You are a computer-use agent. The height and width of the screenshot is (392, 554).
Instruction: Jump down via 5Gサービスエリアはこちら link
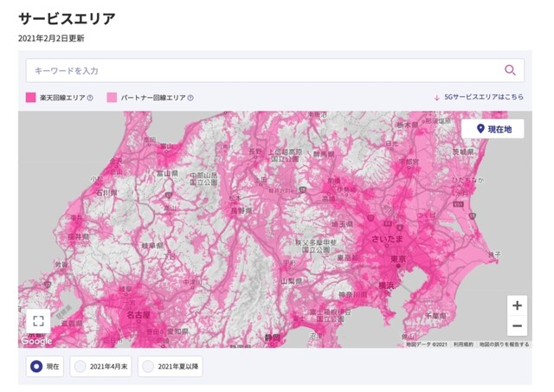(x=484, y=97)
